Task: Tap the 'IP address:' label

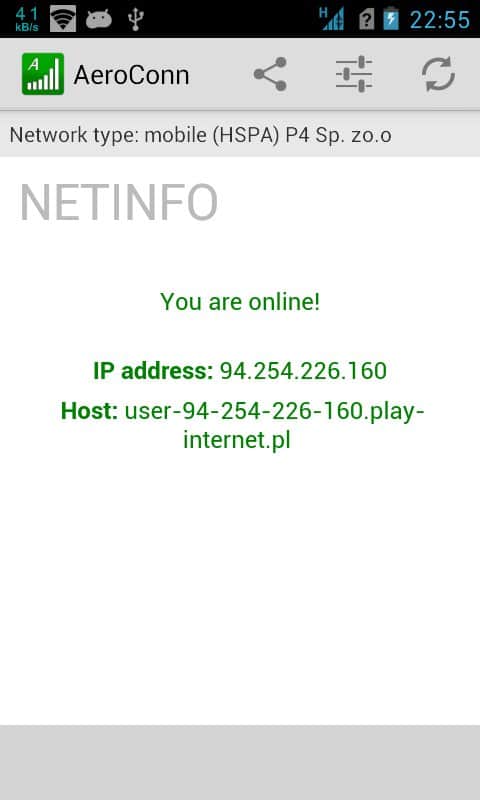Action: click(153, 371)
